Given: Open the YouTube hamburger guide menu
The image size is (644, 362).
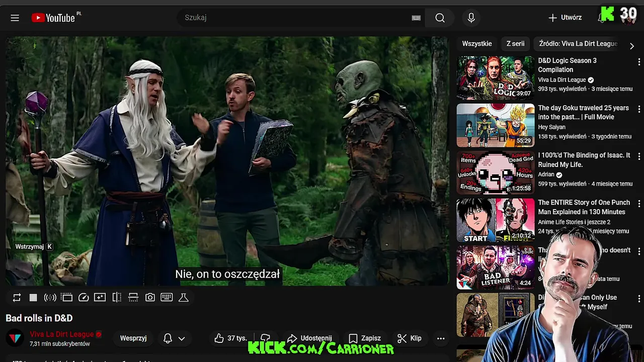Looking at the screenshot, I should click(15, 18).
